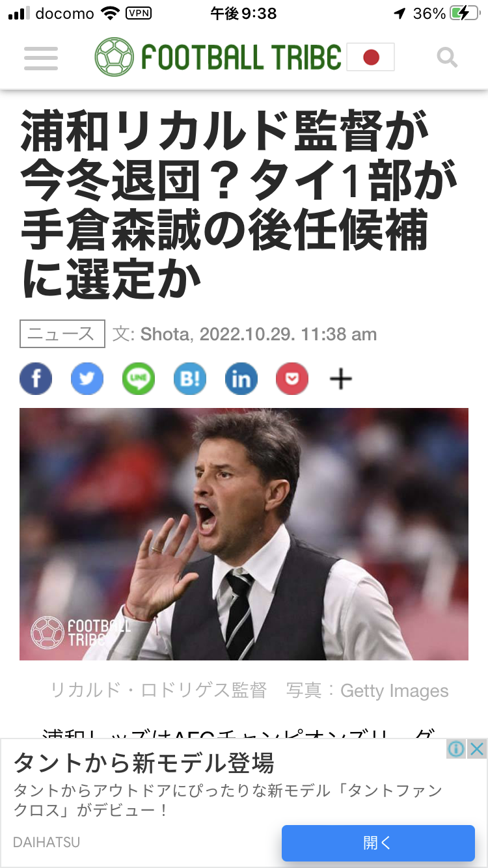Tap the search magnifier icon

pyautogui.click(x=447, y=58)
